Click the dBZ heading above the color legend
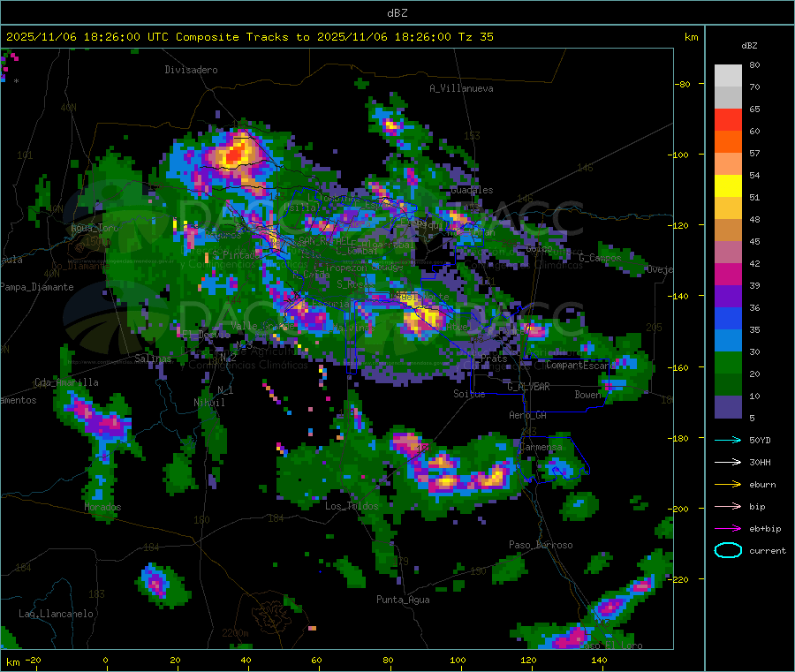 749,45
